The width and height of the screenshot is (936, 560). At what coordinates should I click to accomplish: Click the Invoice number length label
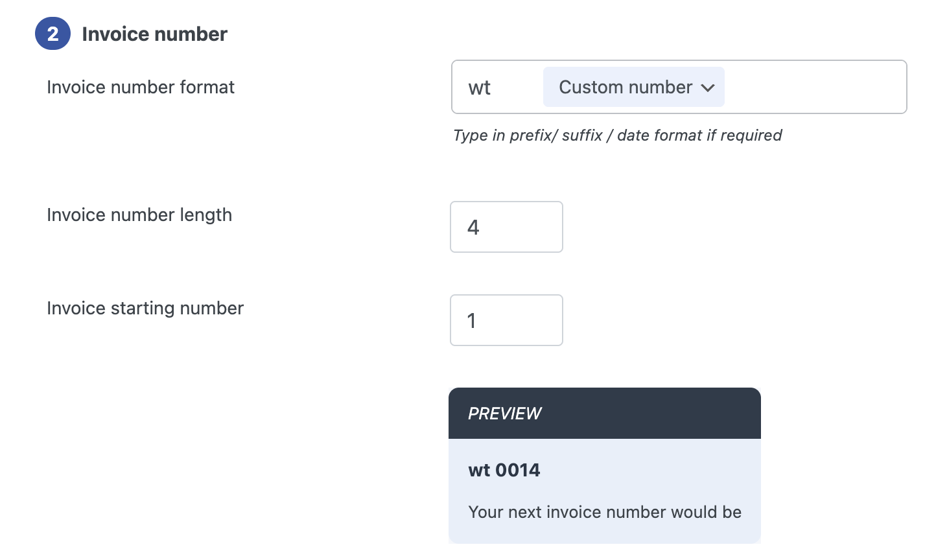(x=139, y=215)
